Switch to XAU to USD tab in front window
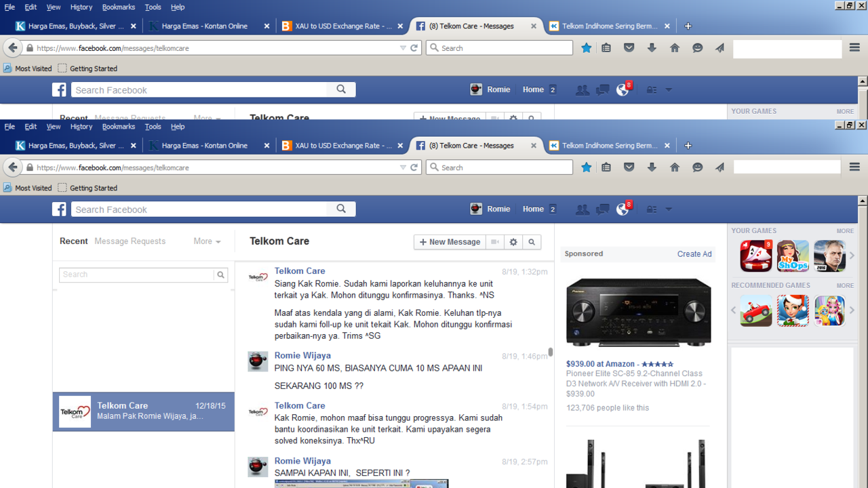The width and height of the screenshot is (868, 488). [343, 146]
